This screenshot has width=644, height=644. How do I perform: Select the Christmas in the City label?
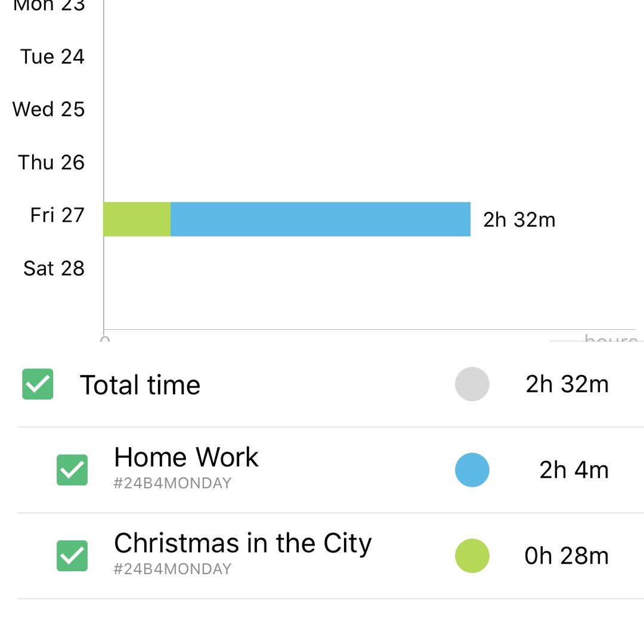click(243, 543)
